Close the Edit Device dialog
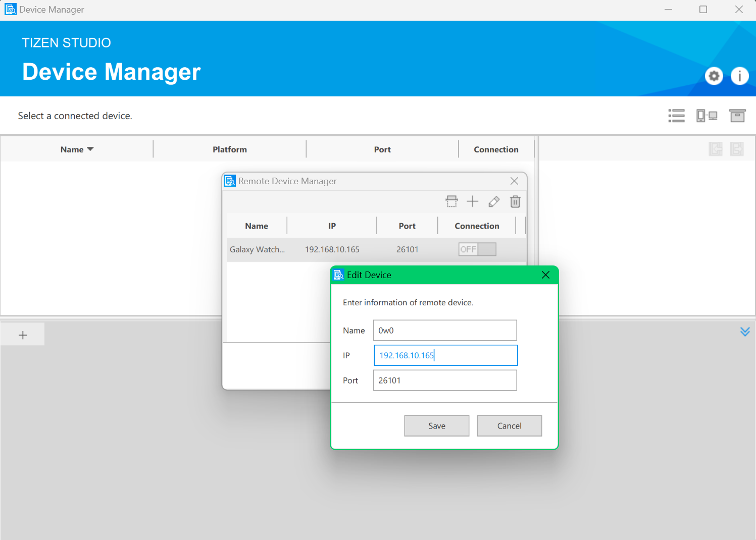The image size is (756, 540). coord(545,275)
